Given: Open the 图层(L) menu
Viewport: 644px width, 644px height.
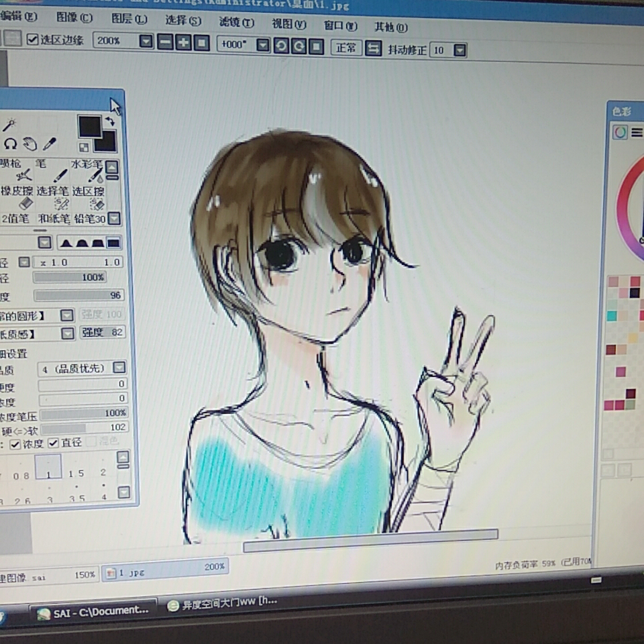Looking at the screenshot, I should tap(129, 19).
